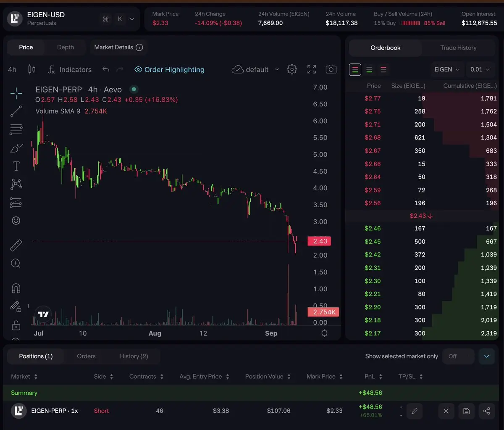Screen dimensions: 504x430
Task: Open the emoji icons tool
Action: (x=16, y=221)
